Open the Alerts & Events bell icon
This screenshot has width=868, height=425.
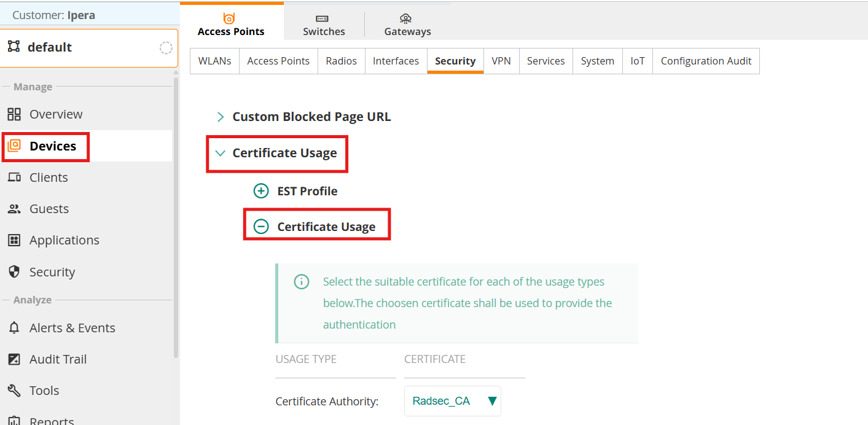tap(14, 328)
